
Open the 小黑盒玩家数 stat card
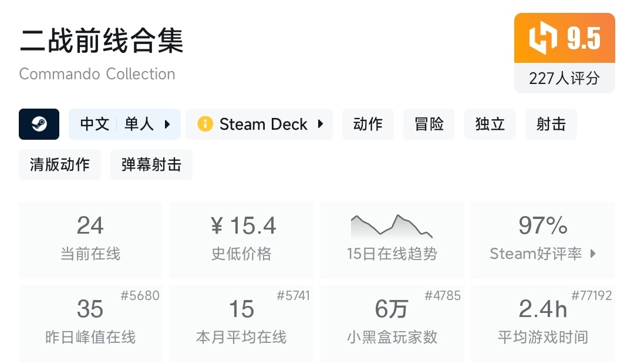coord(392,323)
